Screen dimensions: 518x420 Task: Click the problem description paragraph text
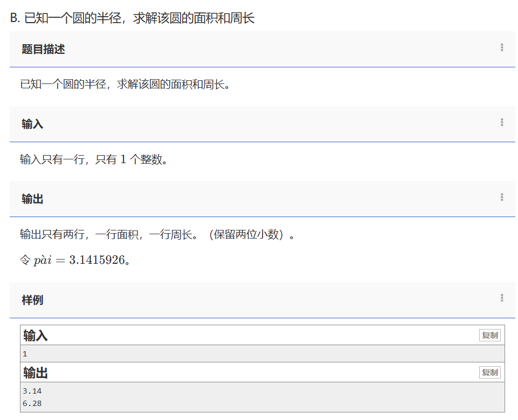point(125,85)
